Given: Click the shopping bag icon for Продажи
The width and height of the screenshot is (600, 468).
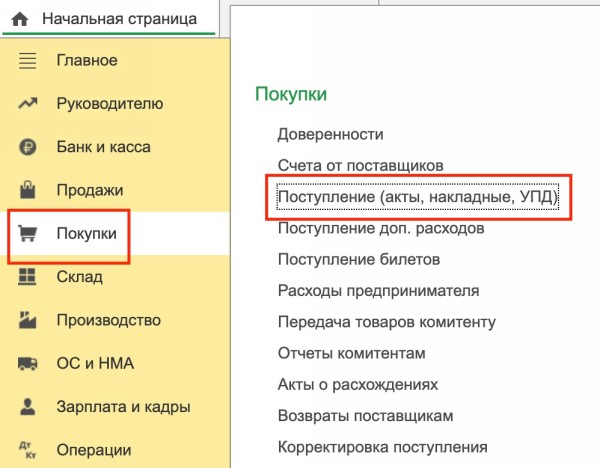Looking at the screenshot, I should click(28, 190).
